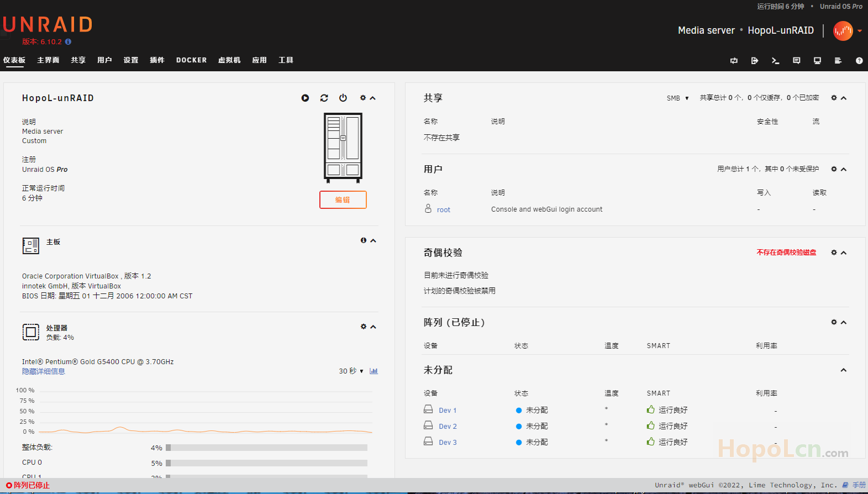The image size is (868, 494).
Task: Click Dev 1 SMART thumbs-up icon
Action: point(651,409)
